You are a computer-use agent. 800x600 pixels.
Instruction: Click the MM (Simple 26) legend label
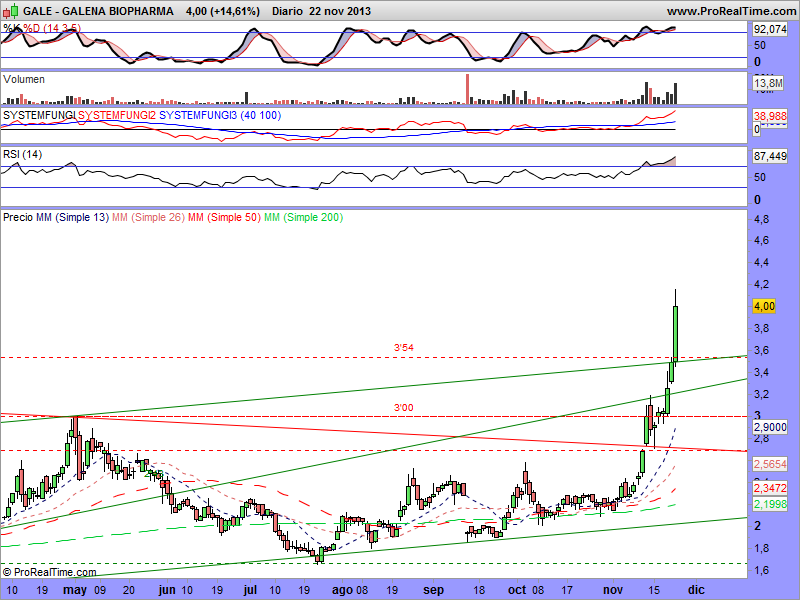(x=148, y=217)
